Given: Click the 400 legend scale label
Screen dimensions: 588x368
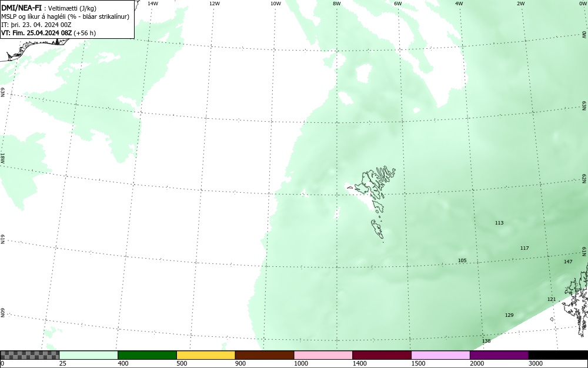Looking at the screenshot, I should 123,363.
